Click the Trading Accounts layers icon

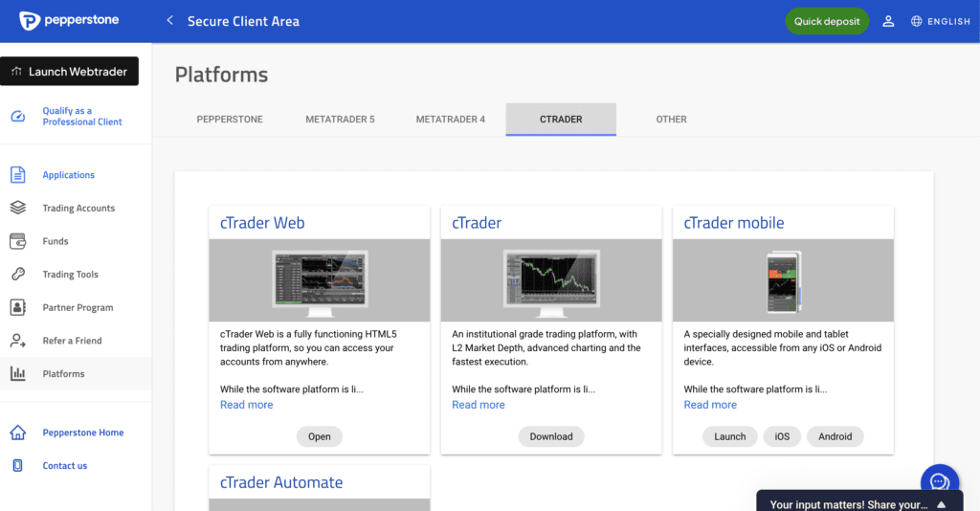[x=18, y=208]
